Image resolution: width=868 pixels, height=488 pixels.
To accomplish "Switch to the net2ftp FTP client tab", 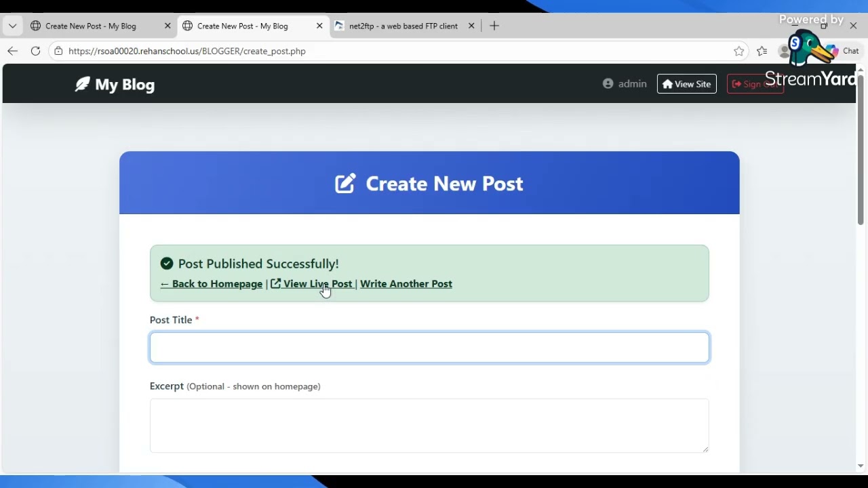I will pos(403,26).
